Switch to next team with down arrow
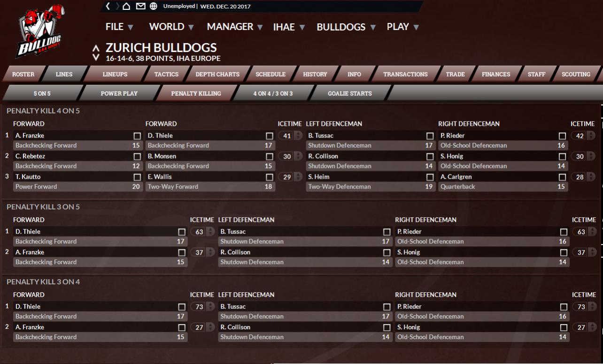The width and height of the screenshot is (603, 364). pos(96,57)
